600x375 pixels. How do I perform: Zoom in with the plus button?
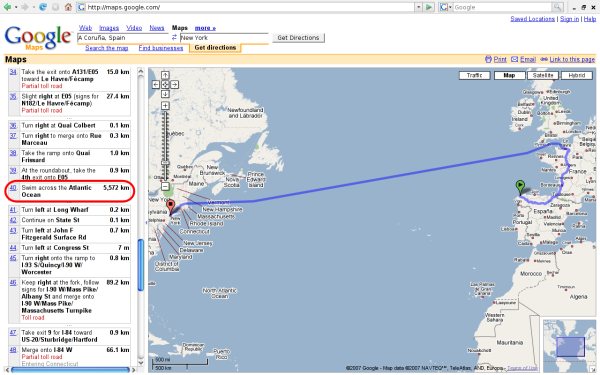(x=165, y=106)
